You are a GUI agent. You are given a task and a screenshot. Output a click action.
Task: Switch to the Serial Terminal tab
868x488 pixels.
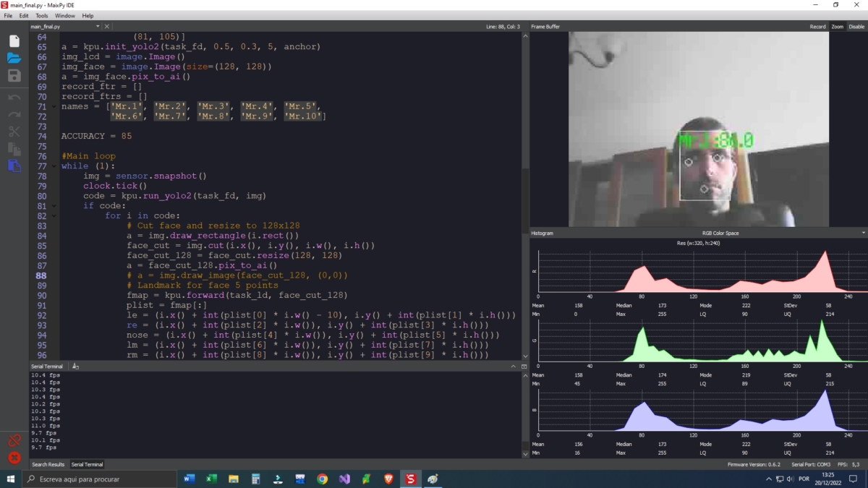[87, 464]
